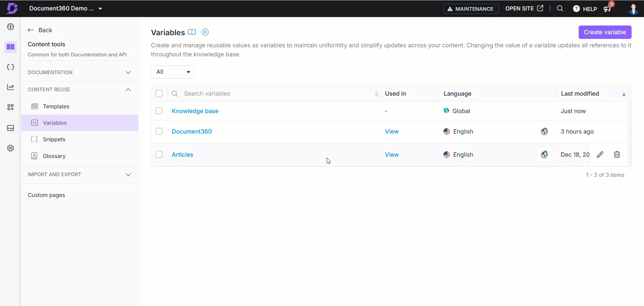The width and height of the screenshot is (644, 306).
Task: Click View link for Articles usage
Action: point(392,155)
